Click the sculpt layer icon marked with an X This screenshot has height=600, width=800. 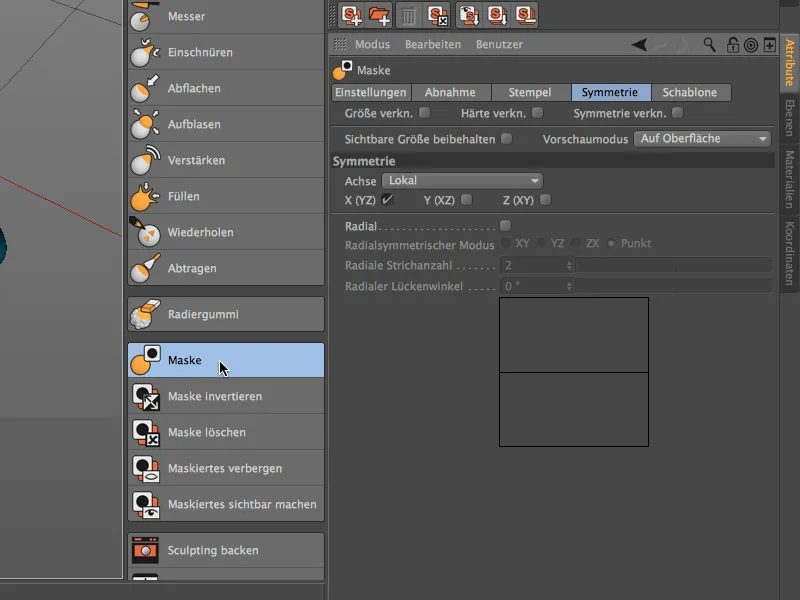point(438,15)
